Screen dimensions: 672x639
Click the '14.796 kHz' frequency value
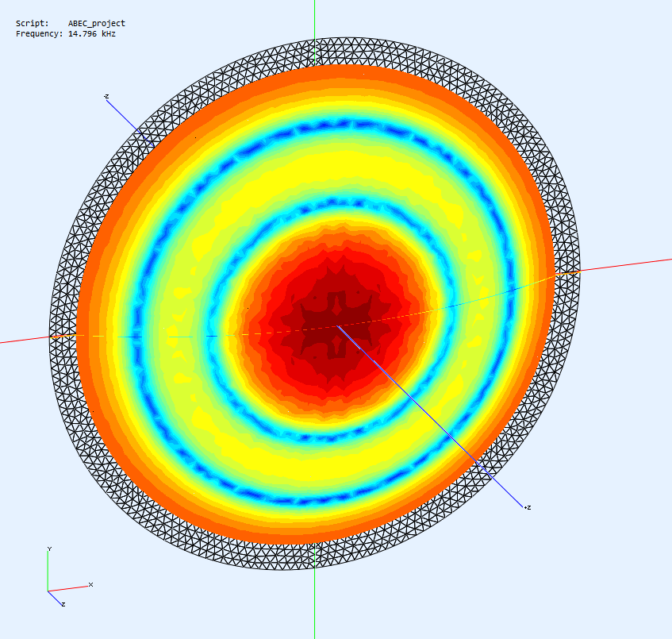92,34
